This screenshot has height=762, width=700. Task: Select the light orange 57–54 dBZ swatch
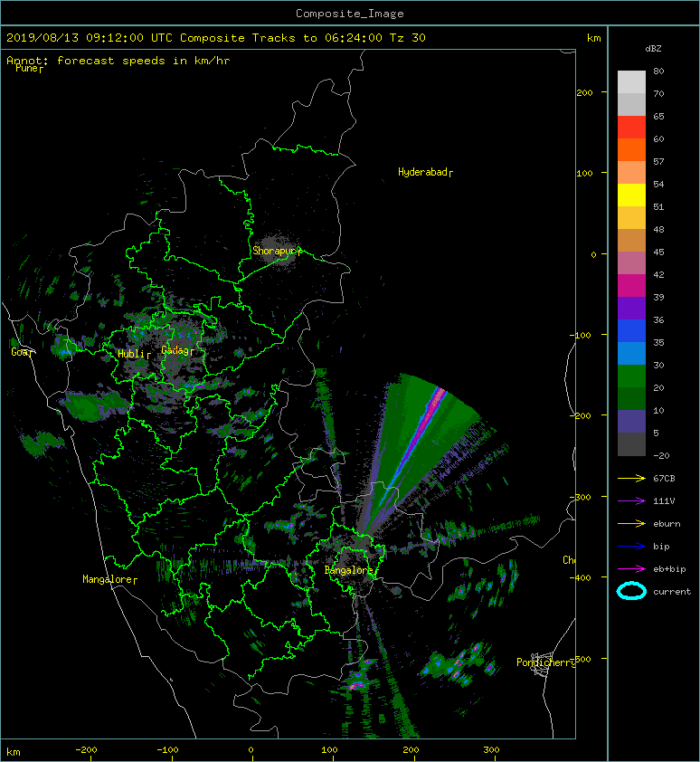631,173
